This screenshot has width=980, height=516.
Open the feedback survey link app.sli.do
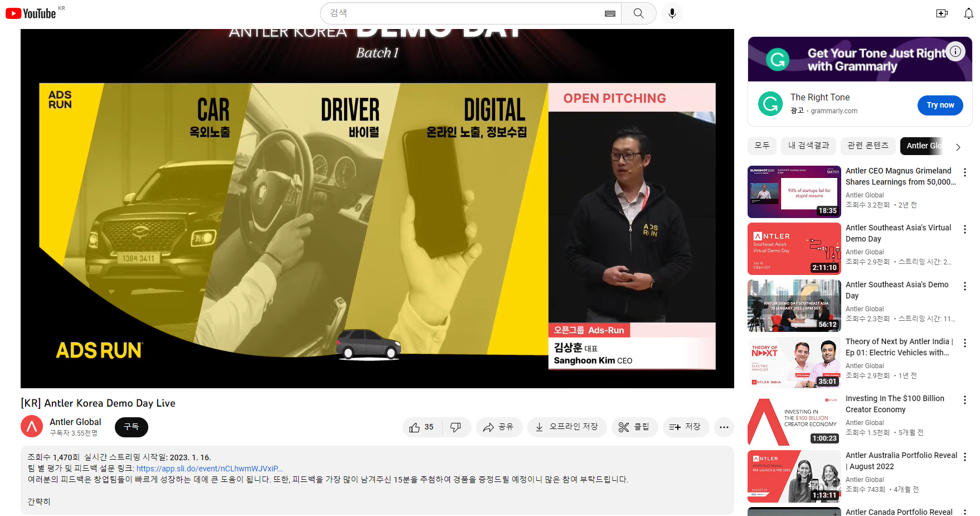pos(210,469)
